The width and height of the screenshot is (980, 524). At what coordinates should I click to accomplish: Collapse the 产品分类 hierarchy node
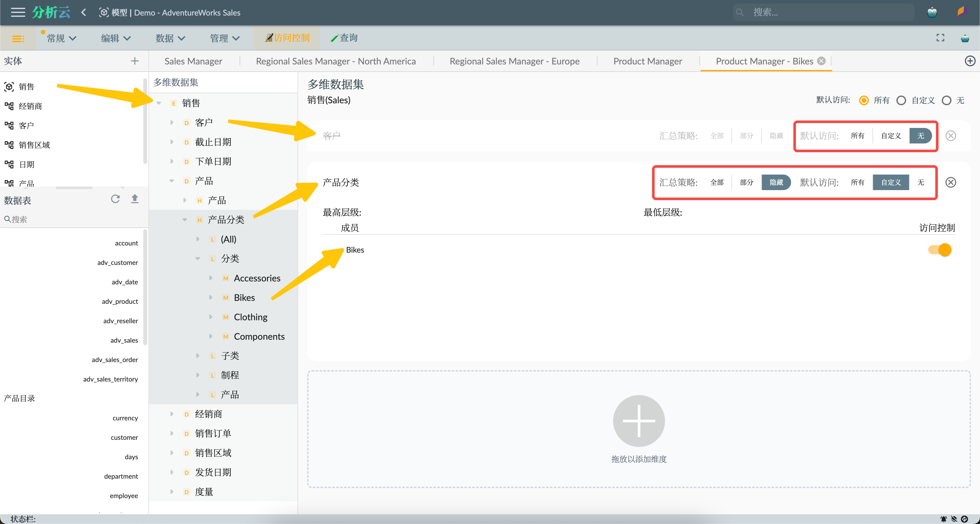[x=185, y=220]
